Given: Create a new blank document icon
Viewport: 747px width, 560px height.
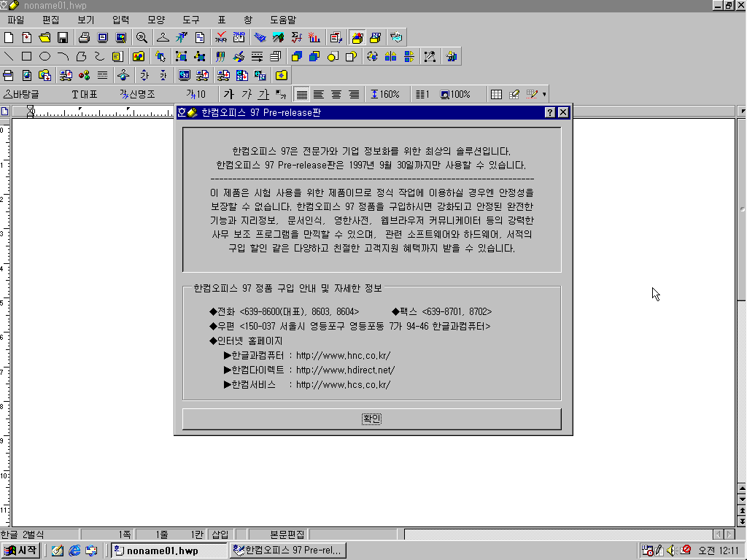Looking at the screenshot, I should pyautogui.click(x=9, y=38).
